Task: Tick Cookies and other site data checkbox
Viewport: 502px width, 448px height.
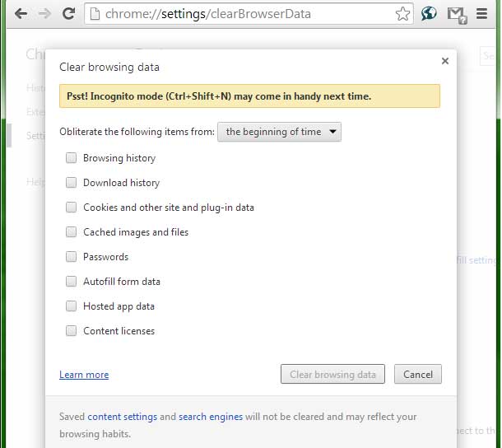Action: point(71,207)
